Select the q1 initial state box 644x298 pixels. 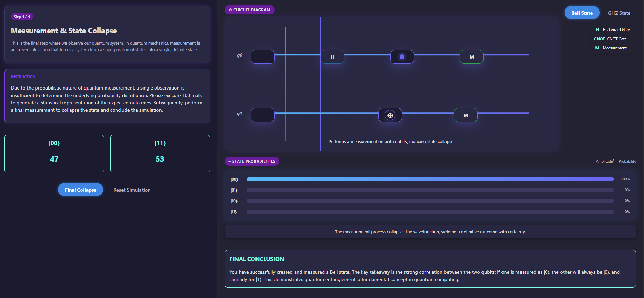(x=263, y=115)
